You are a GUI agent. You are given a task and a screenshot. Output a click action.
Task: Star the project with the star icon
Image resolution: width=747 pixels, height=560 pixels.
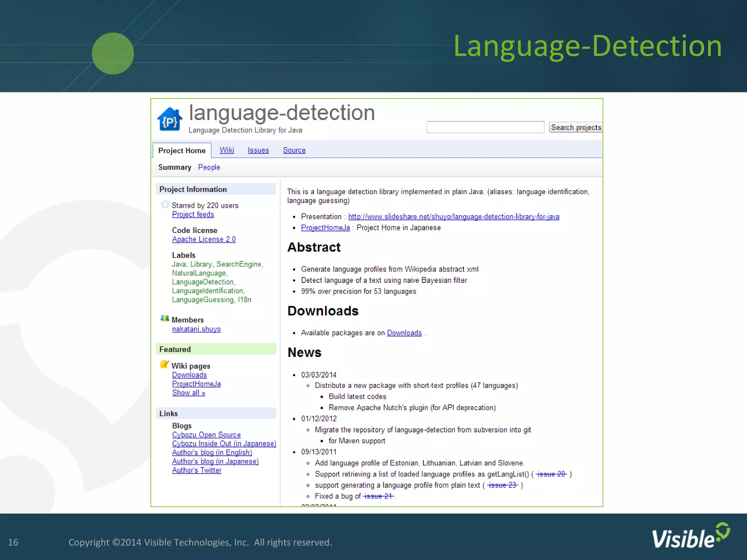click(x=165, y=204)
